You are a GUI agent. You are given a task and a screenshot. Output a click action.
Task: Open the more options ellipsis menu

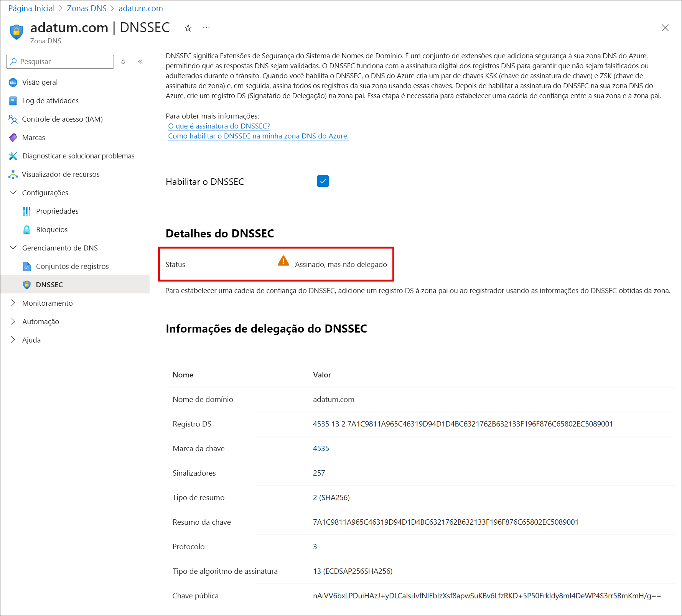[x=206, y=28]
